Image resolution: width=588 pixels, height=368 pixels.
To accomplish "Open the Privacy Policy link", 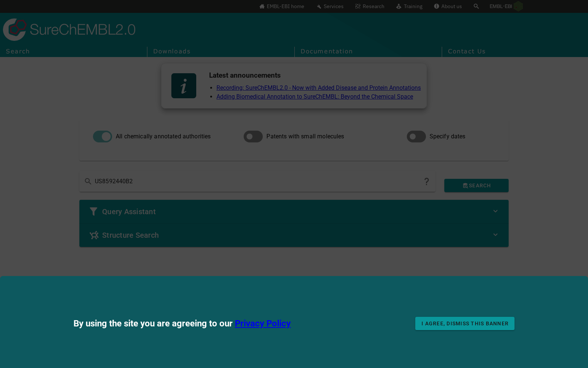I will (x=263, y=323).
